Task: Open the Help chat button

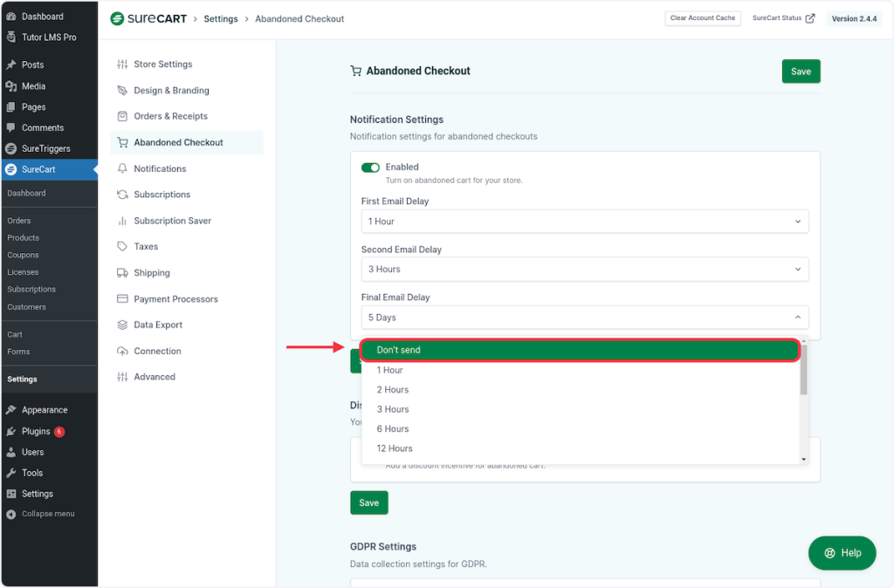Action: click(842, 553)
